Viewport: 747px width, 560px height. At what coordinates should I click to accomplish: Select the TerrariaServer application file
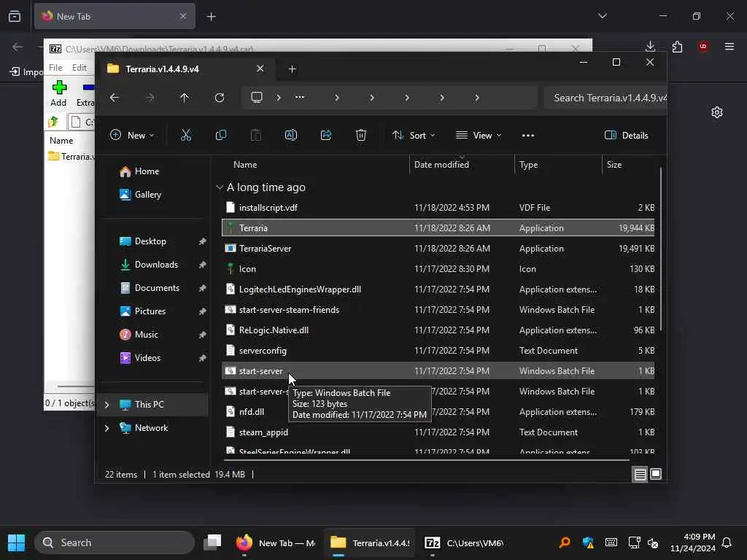[x=438, y=249]
